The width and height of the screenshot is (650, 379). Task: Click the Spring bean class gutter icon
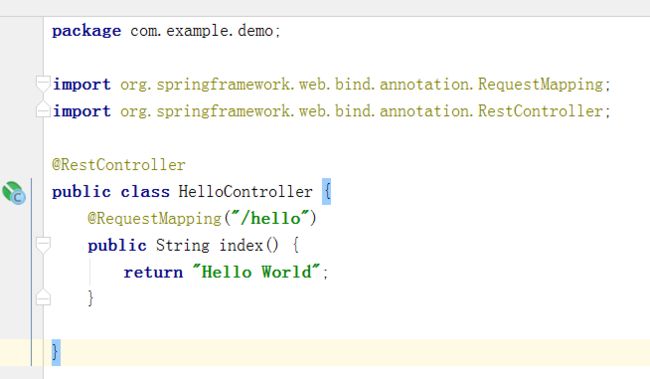(x=14, y=193)
